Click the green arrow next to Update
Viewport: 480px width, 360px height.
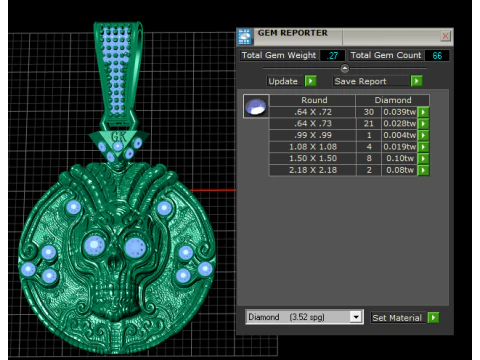[310, 81]
